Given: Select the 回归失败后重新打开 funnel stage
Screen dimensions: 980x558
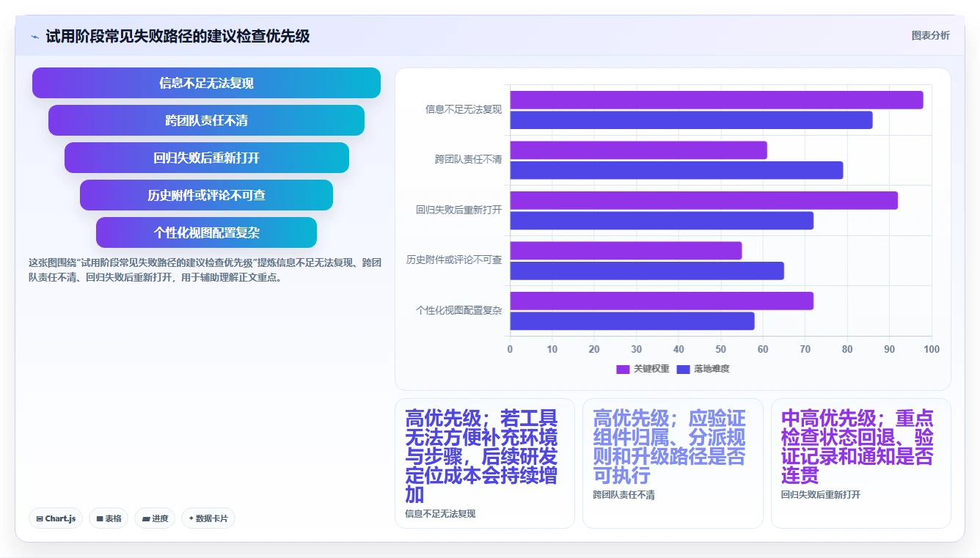Looking at the screenshot, I should point(206,158).
